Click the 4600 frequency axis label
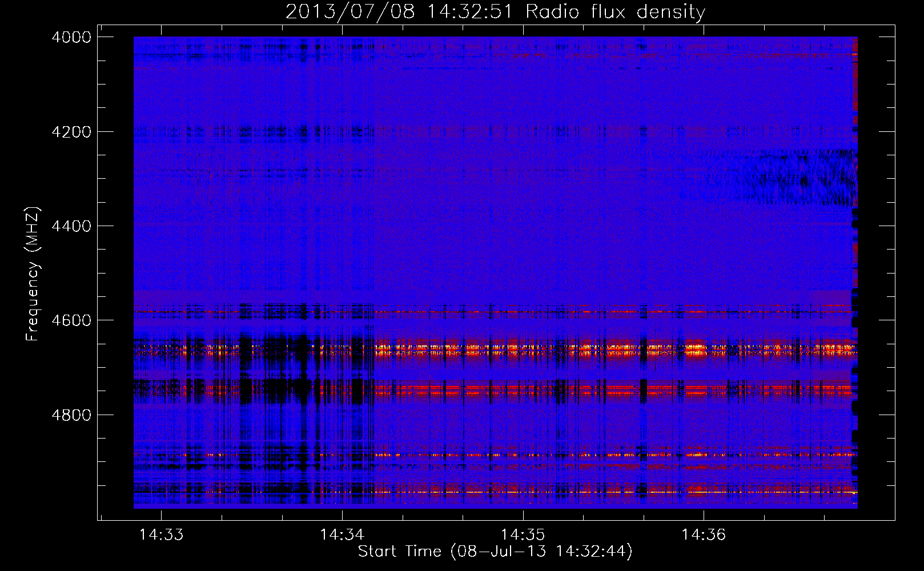Viewport: 924px width, 571px height. 71,320
